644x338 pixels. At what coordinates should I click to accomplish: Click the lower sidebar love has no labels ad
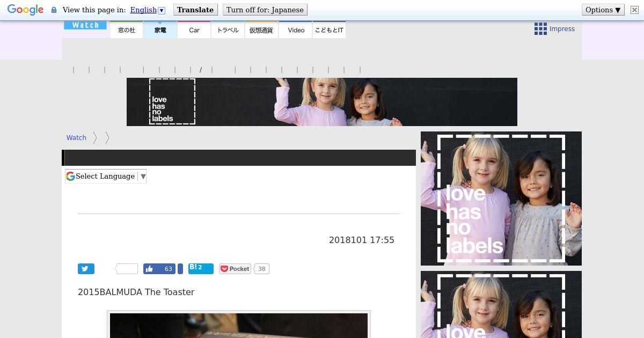(x=501, y=304)
